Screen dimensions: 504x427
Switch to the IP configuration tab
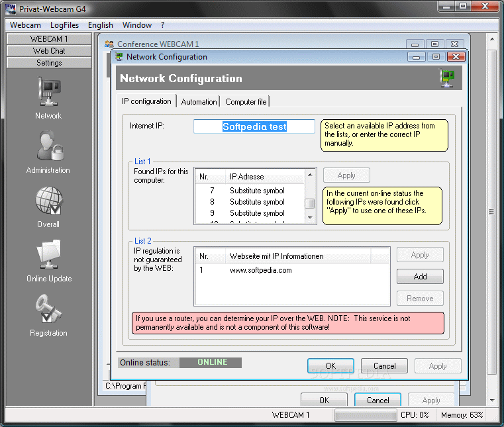[x=146, y=101]
